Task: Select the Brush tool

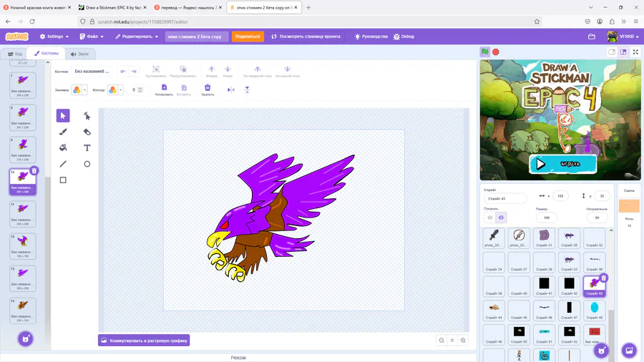Action: click(63, 132)
